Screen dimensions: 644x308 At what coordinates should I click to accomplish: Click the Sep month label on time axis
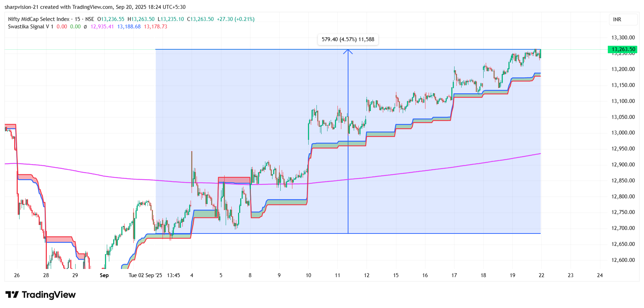click(x=104, y=275)
